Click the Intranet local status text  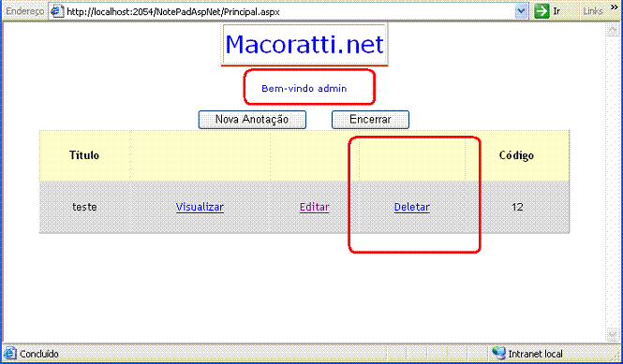coord(536,354)
